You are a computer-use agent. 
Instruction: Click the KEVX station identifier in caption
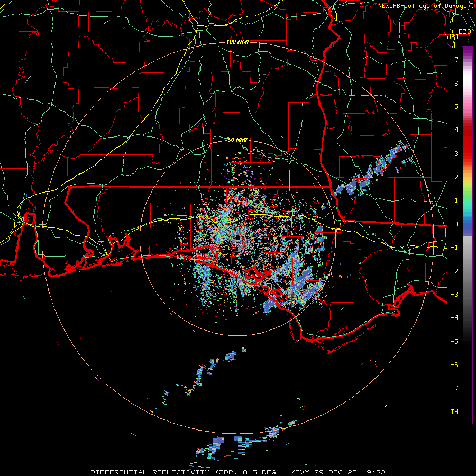pos(300,472)
